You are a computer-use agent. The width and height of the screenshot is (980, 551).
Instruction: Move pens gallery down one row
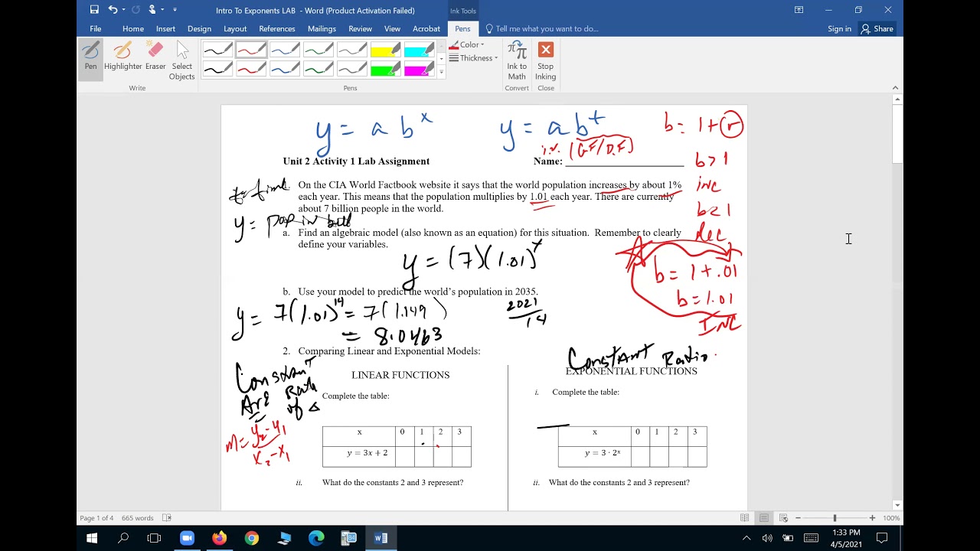click(441, 59)
